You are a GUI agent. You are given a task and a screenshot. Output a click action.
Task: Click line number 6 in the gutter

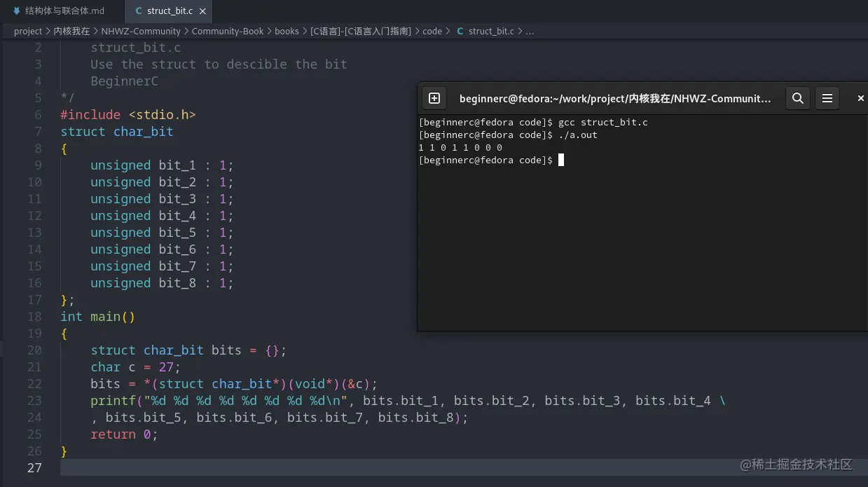click(x=38, y=115)
